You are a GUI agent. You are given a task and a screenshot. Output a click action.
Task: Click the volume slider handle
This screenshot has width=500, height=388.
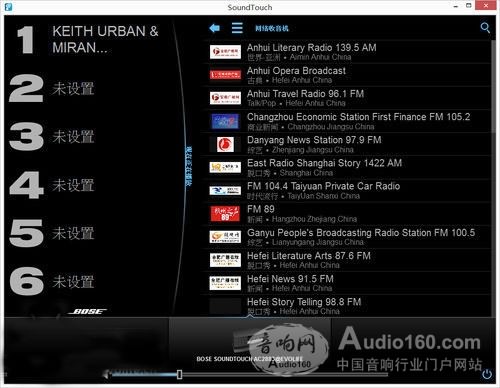pyautogui.click(x=179, y=374)
